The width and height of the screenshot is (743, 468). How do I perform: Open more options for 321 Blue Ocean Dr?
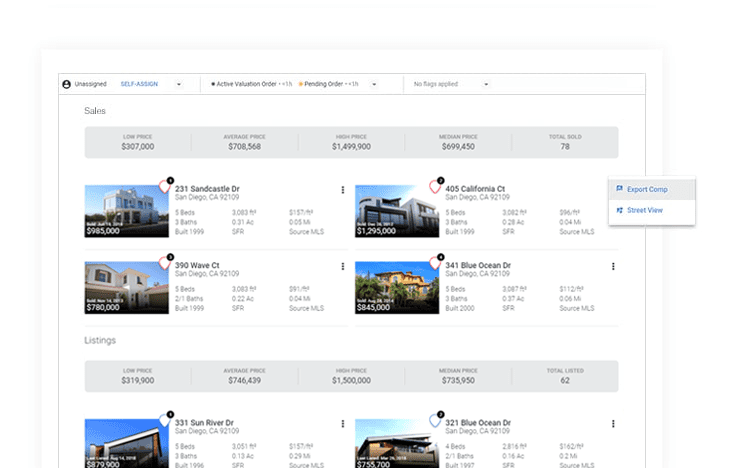click(613, 424)
